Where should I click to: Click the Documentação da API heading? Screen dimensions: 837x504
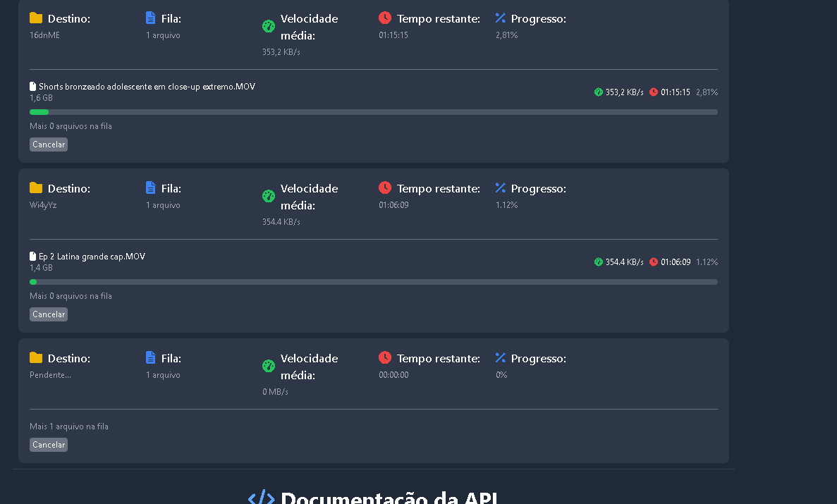pyautogui.click(x=389, y=498)
